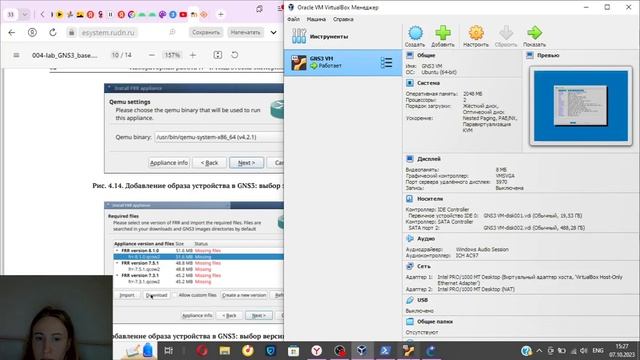Click the fit-to-page PDF icon
The height and width of the screenshot is (360, 640).
[218, 55]
